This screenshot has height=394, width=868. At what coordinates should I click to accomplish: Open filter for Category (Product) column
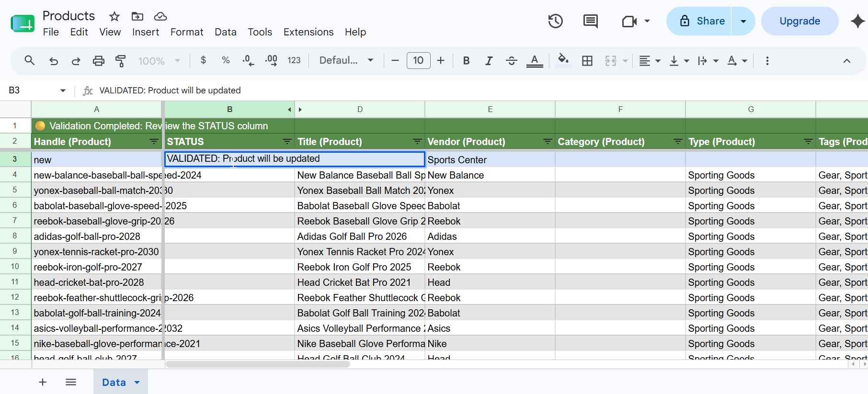[678, 142]
